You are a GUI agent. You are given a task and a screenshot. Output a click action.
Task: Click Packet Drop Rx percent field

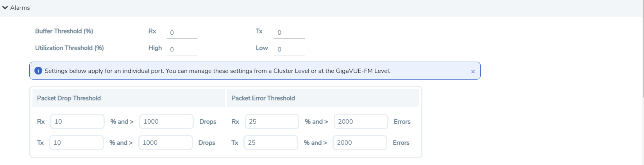(x=77, y=122)
